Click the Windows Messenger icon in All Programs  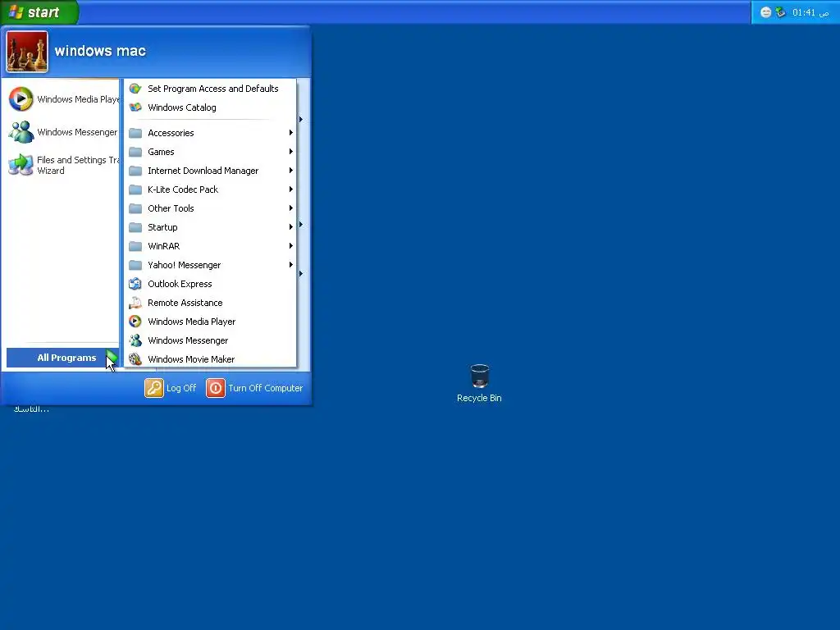(135, 340)
